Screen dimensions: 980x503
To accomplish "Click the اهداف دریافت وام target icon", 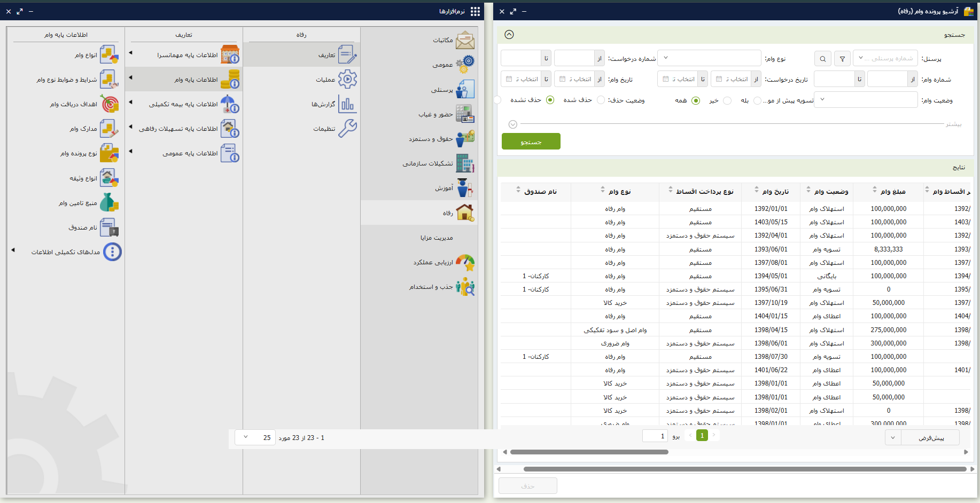I will 110,104.
